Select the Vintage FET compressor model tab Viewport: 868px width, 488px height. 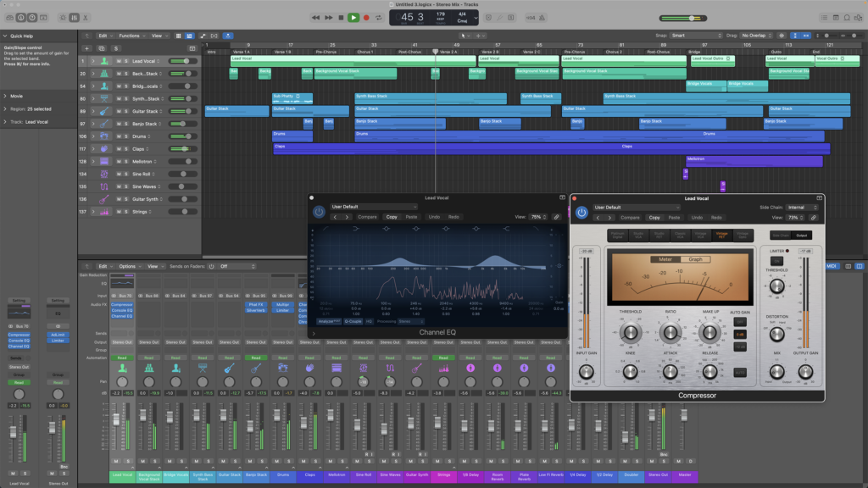(721, 236)
